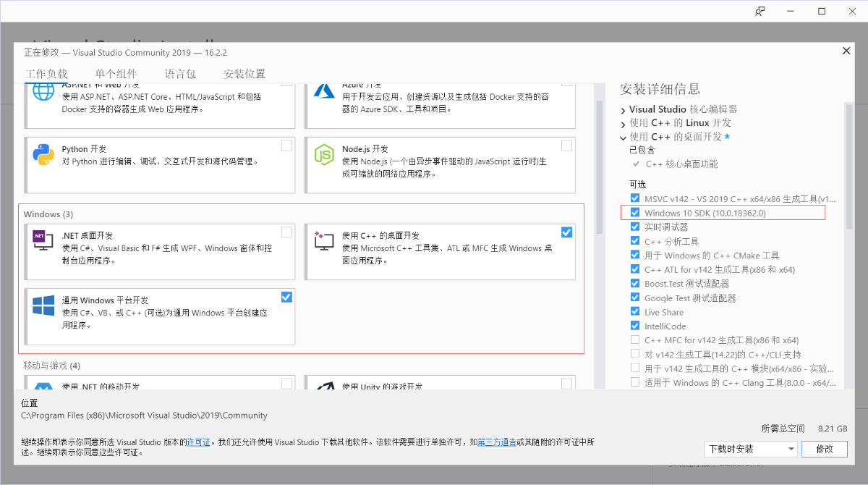Uncheck the 实时调试器 option
868x485 pixels.
coord(635,227)
